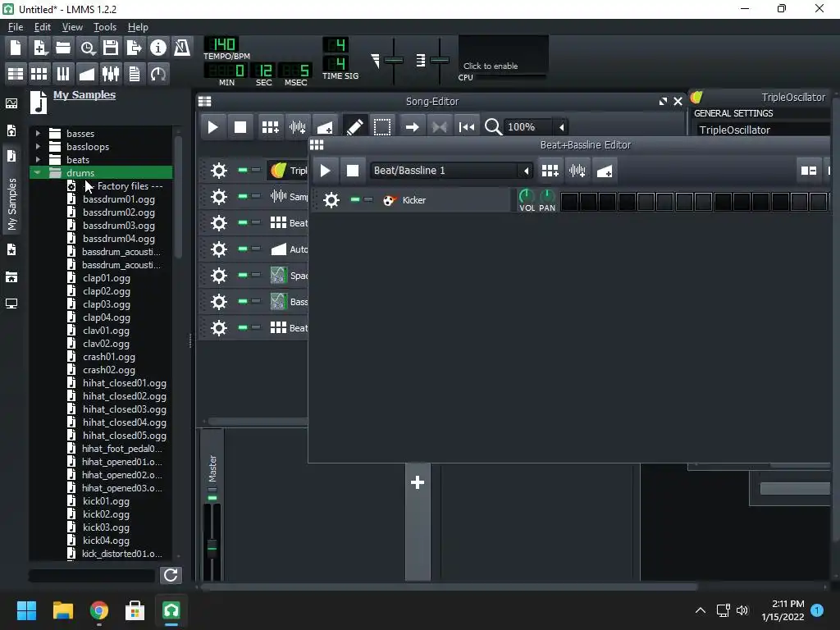Viewport: 840px width, 630px height.
Task: Create a new project from the main toolbar
Action: 16,48
